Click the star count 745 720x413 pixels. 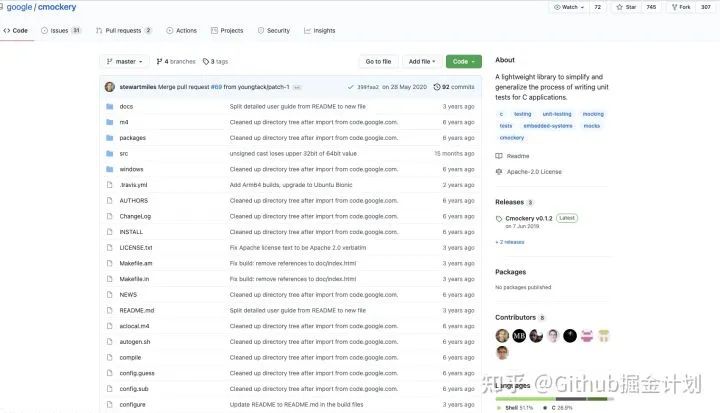click(x=651, y=7)
